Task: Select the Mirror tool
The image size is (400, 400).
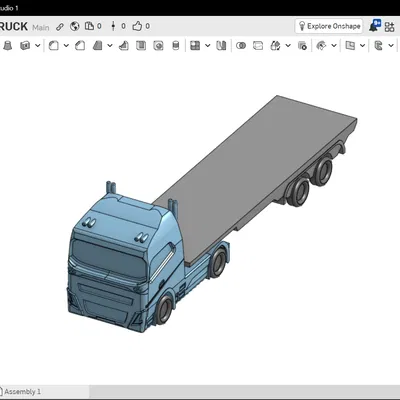Action: pos(221,45)
